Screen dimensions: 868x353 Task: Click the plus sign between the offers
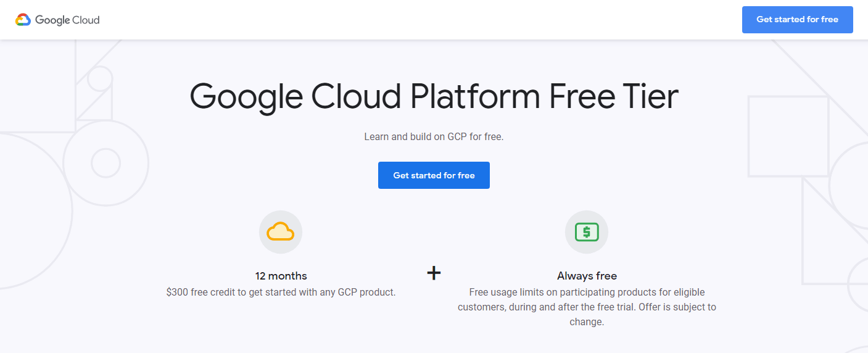click(434, 273)
